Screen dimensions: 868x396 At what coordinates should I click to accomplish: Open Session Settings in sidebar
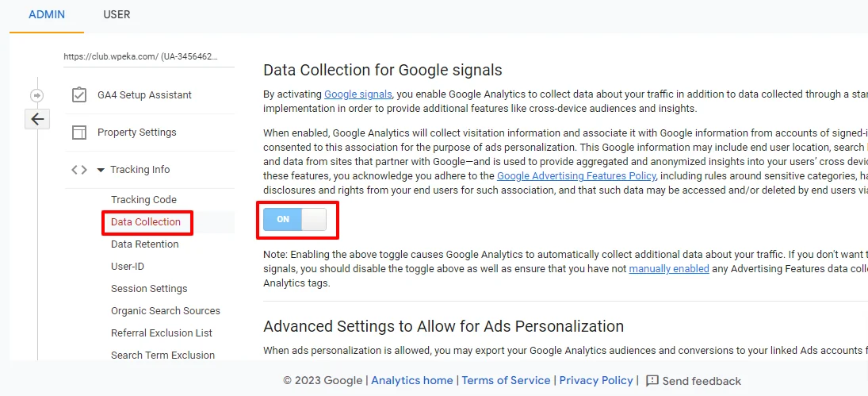(149, 289)
